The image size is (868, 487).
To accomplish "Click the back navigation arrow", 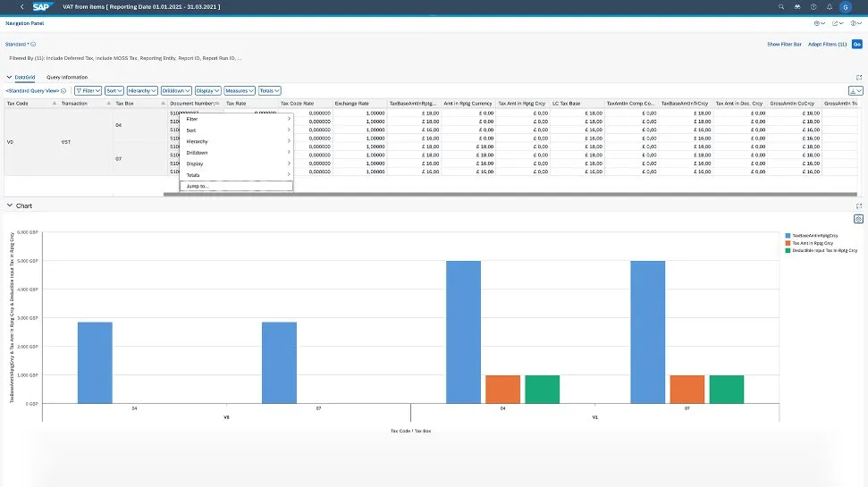I will [x=21, y=6].
